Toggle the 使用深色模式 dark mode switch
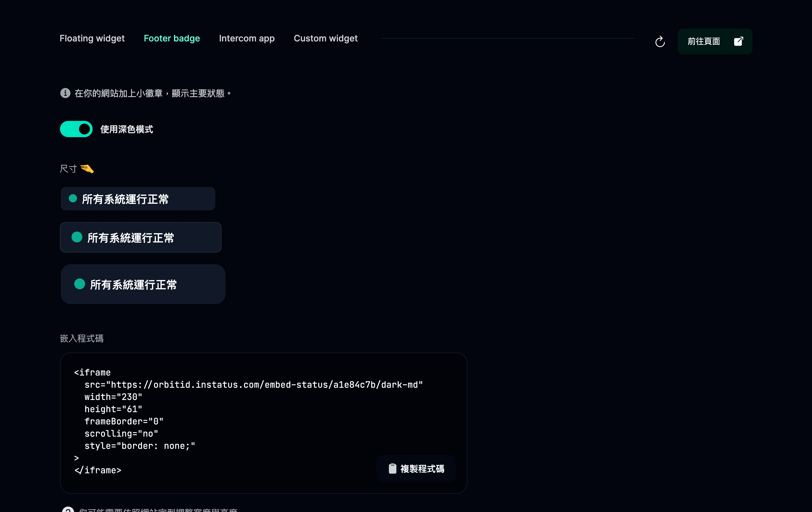This screenshot has width=812, height=512. [76, 129]
